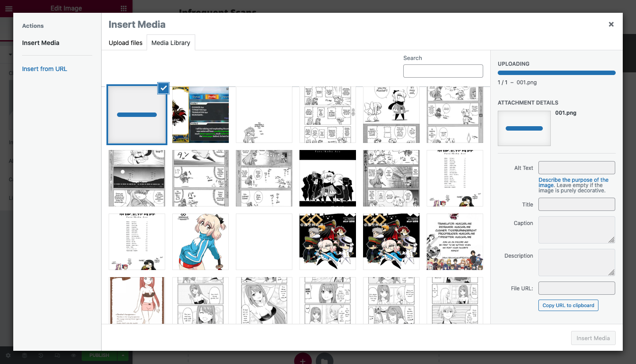636x364 pixels.
Task: Open the Elementor widgets grid icon
Action: point(124,8)
